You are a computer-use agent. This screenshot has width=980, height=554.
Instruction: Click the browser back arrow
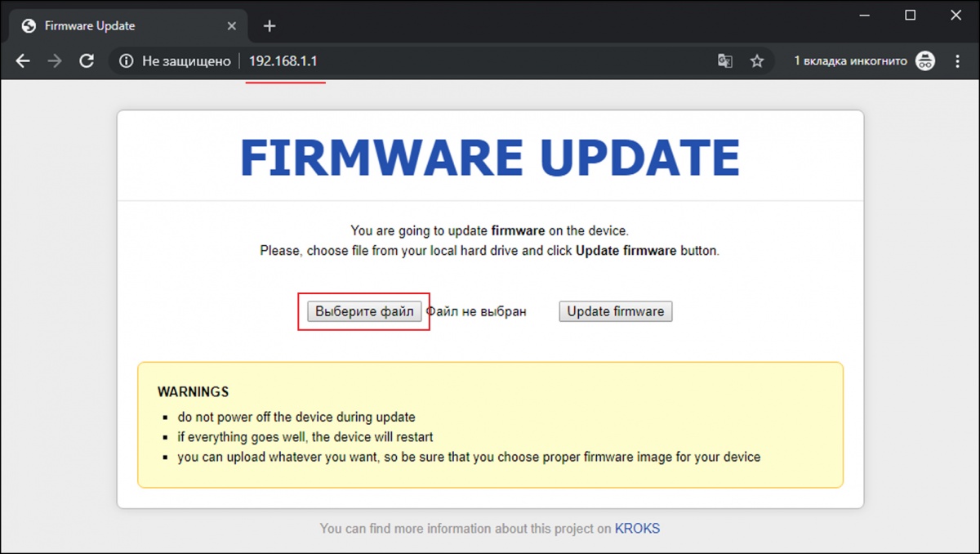pos(23,61)
